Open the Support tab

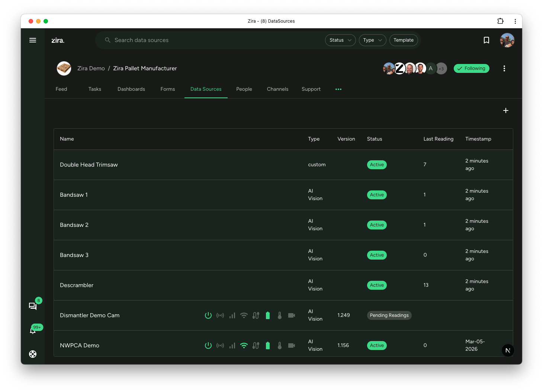tap(311, 89)
